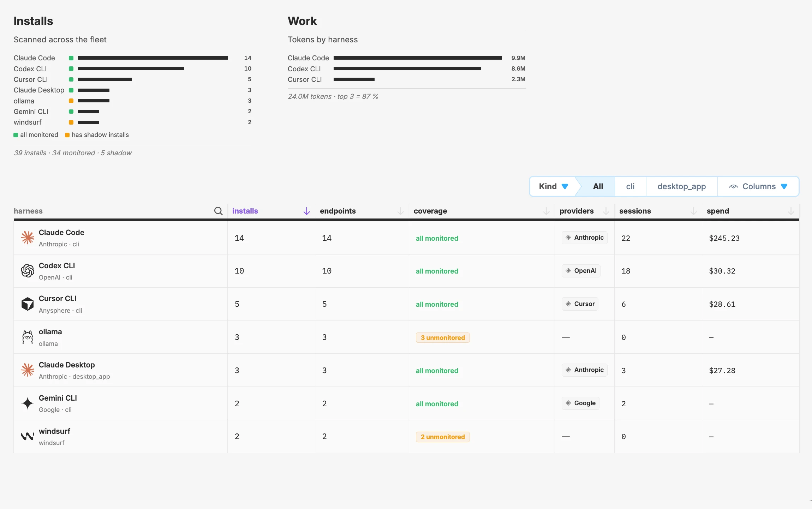The image size is (812, 509).
Task: Click the harness search magnifier icon
Action: tap(219, 211)
